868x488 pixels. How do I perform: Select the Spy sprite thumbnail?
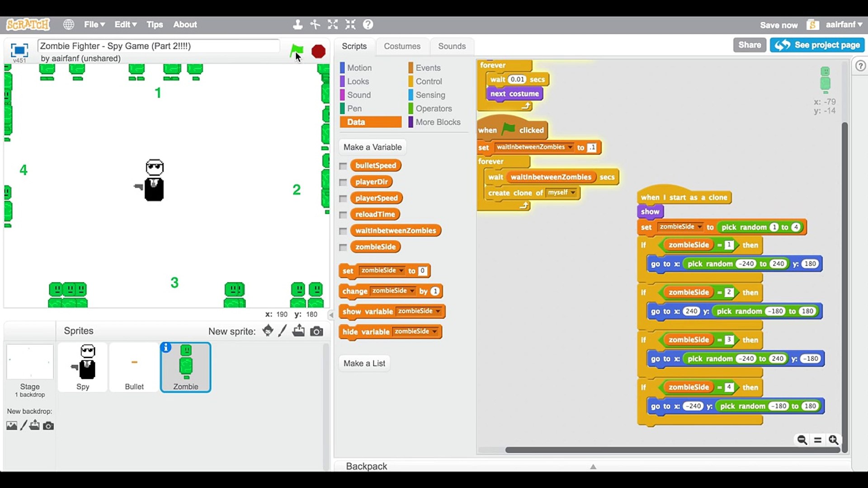pyautogui.click(x=82, y=367)
